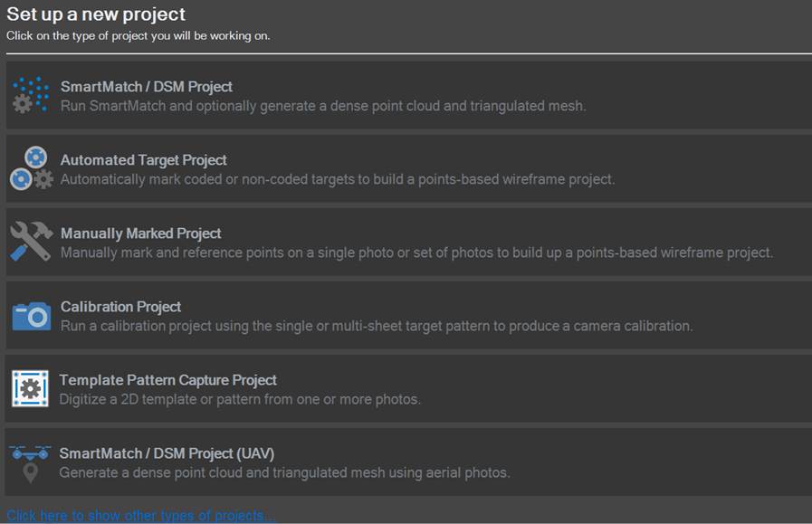Click the wrench and screwdriver icon
Viewport: 812px width, 524px height.
pyautogui.click(x=31, y=242)
